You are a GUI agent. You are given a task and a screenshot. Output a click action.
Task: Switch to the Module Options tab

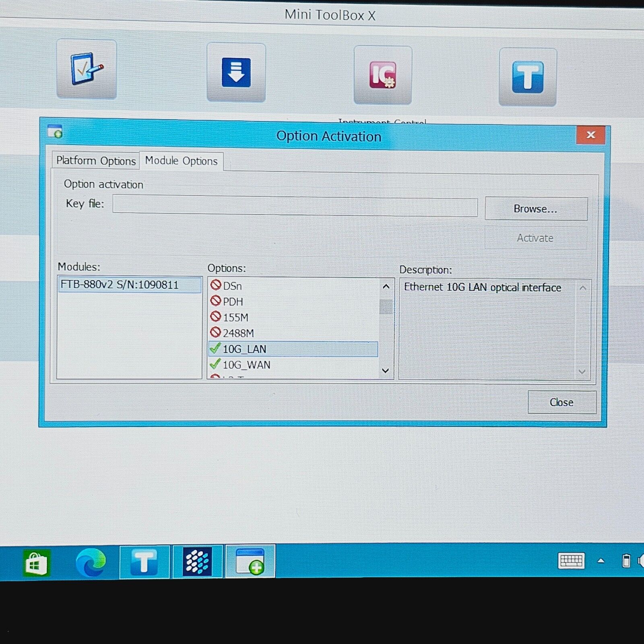tap(181, 161)
